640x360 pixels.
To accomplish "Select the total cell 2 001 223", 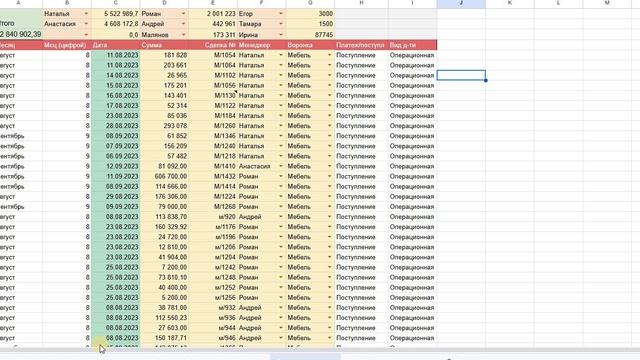I will pos(213,14).
